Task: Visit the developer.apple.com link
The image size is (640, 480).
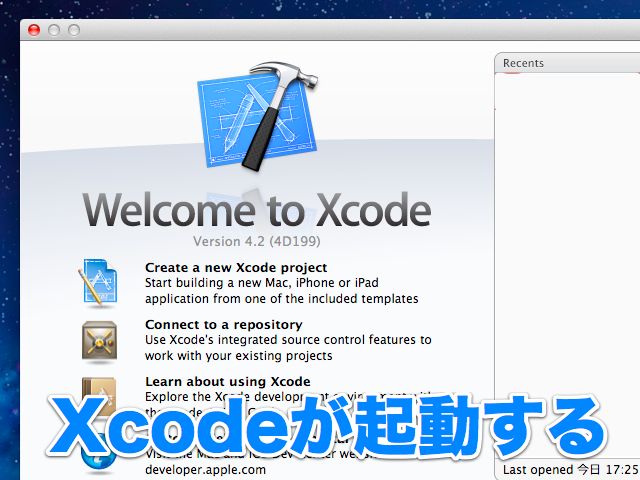Action: (x=205, y=470)
